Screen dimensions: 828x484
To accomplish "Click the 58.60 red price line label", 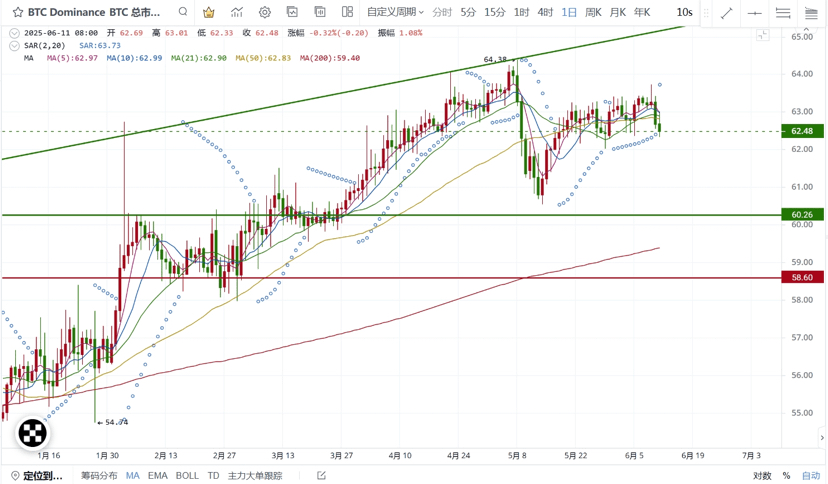I will click(802, 277).
